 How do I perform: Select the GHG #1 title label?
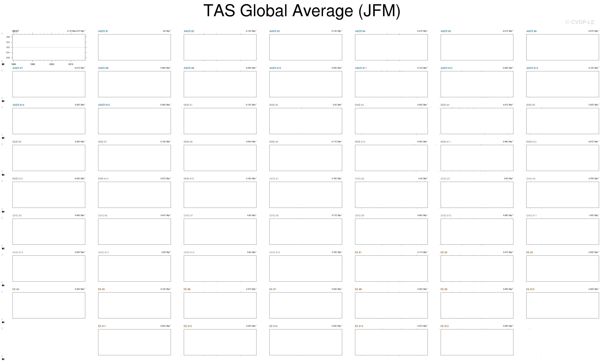(x=274, y=179)
